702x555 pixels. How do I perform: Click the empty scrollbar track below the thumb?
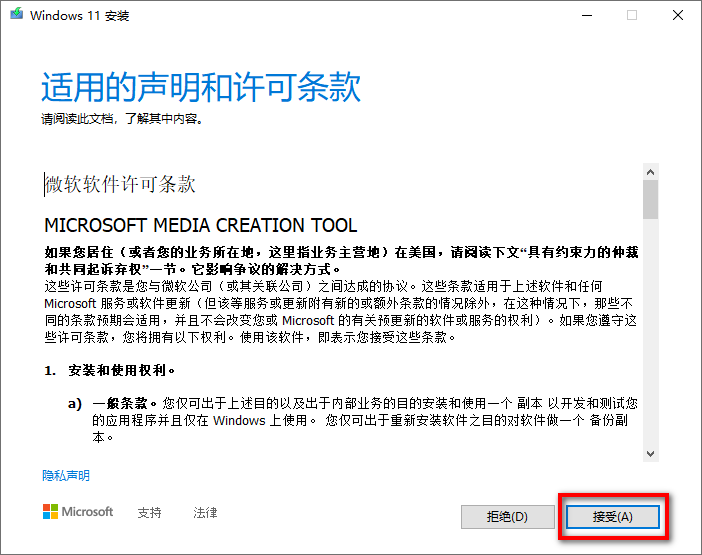pos(650,330)
